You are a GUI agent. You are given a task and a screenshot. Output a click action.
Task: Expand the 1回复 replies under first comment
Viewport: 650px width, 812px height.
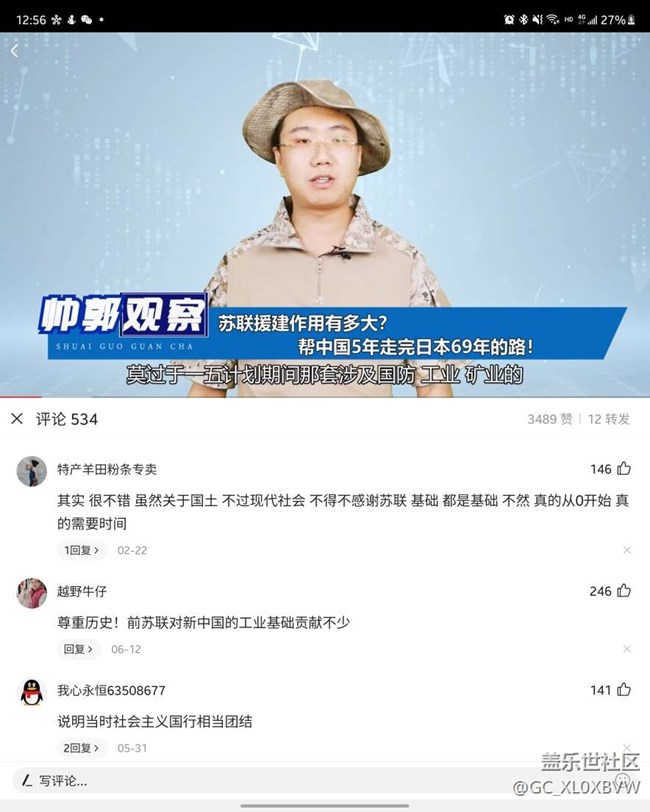point(81,550)
